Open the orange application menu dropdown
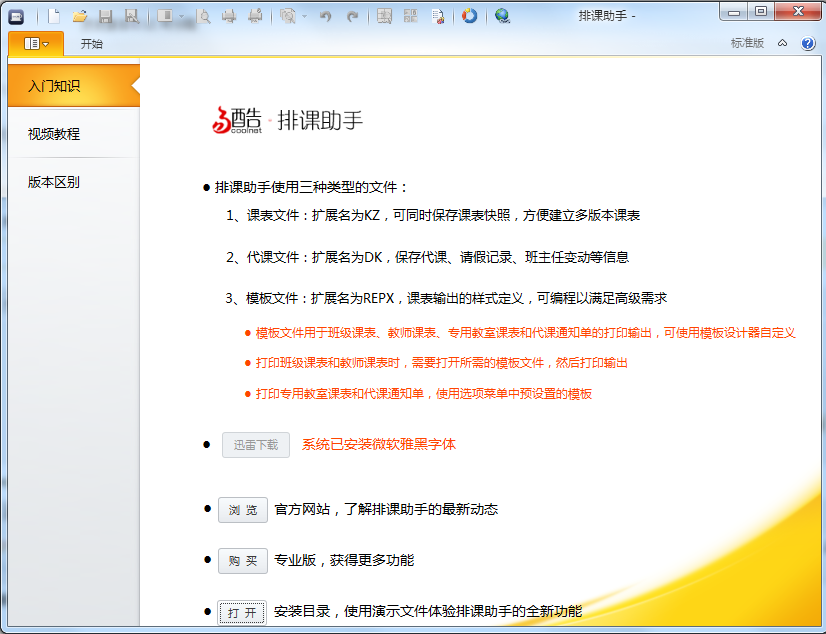 (x=36, y=44)
